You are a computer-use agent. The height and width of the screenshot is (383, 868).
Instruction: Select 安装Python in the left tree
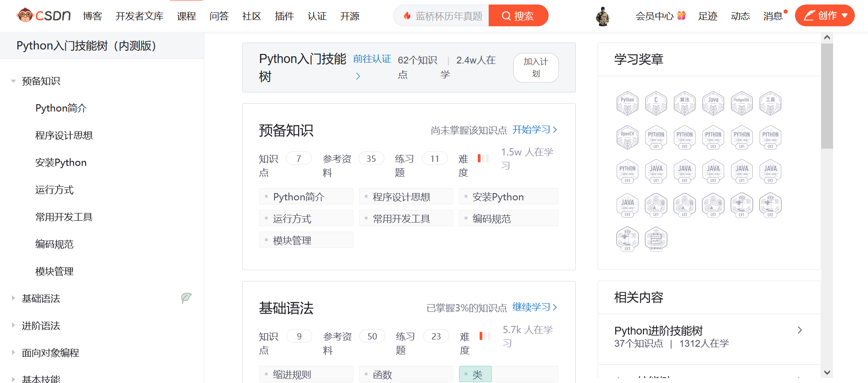click(61, 163)
